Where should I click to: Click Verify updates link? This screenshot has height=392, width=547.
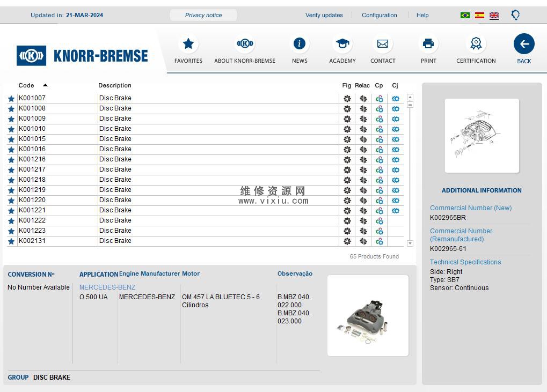pos(324,15)
